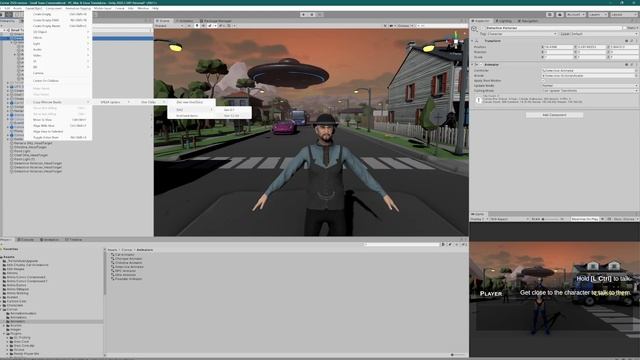Open Scene camera settings icon
This screenshot has height=360, width=640.
392,26
